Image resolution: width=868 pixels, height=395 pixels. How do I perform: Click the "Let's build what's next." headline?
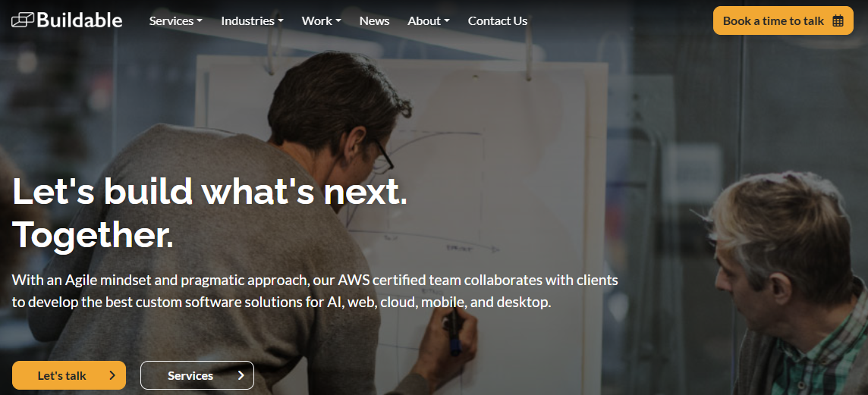210,191
